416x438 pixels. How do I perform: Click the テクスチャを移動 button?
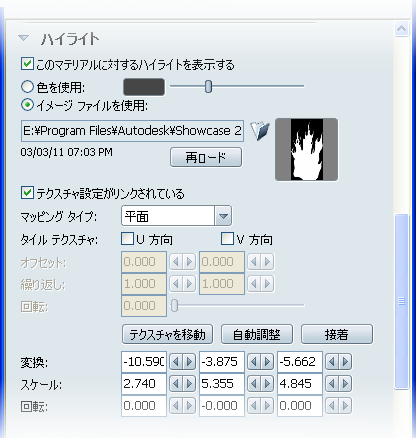(167, 334)
